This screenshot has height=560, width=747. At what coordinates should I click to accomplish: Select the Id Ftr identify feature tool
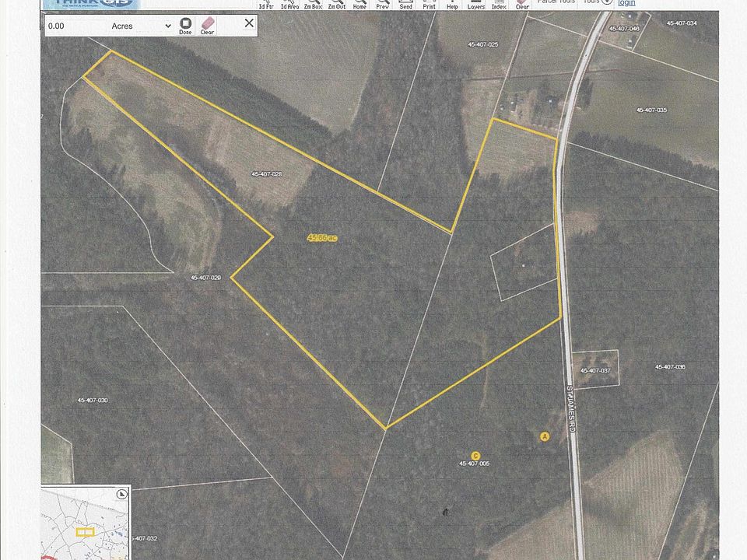[266, 5]
